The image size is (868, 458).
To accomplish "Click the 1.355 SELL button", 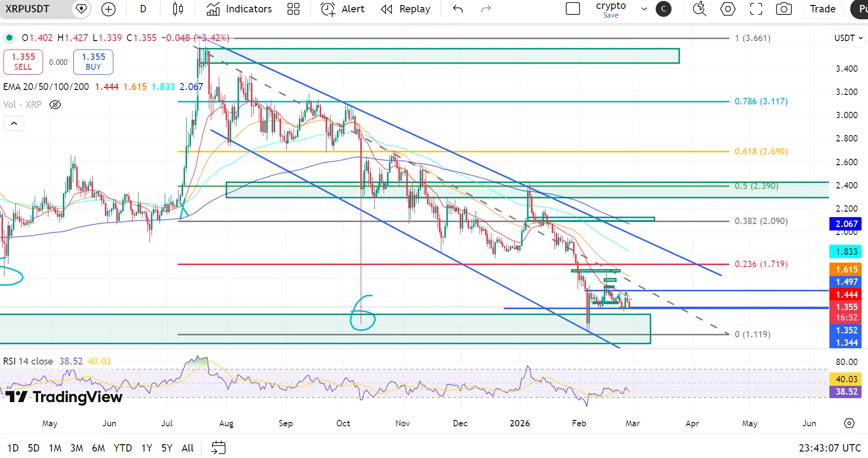I will [x=23, y=62].
